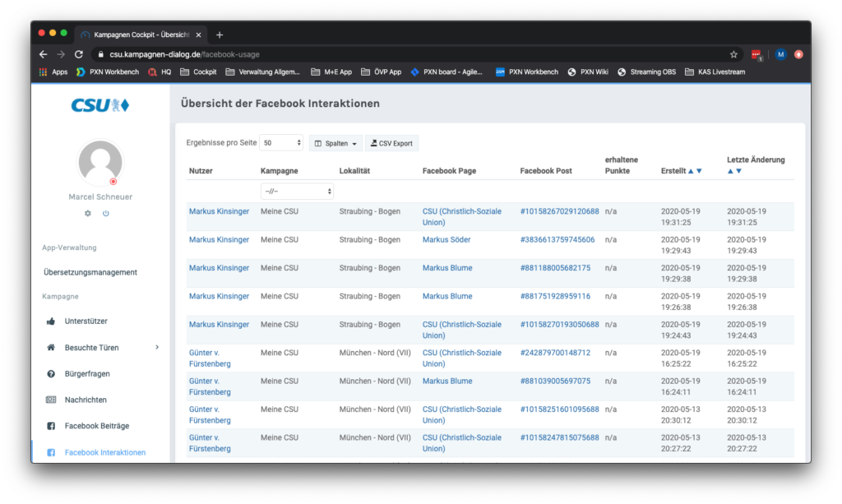Click the Facebook Interaktionen sidebar icon
The height and width of the screenshot is (504, 842).
coord(51,452)
